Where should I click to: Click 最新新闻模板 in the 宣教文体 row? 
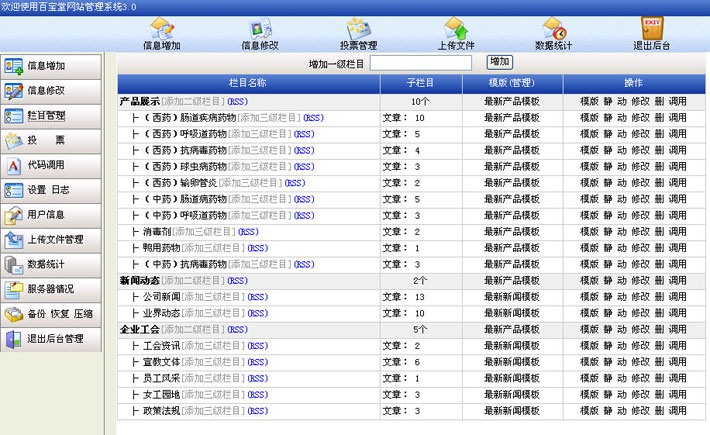[512, 363]
